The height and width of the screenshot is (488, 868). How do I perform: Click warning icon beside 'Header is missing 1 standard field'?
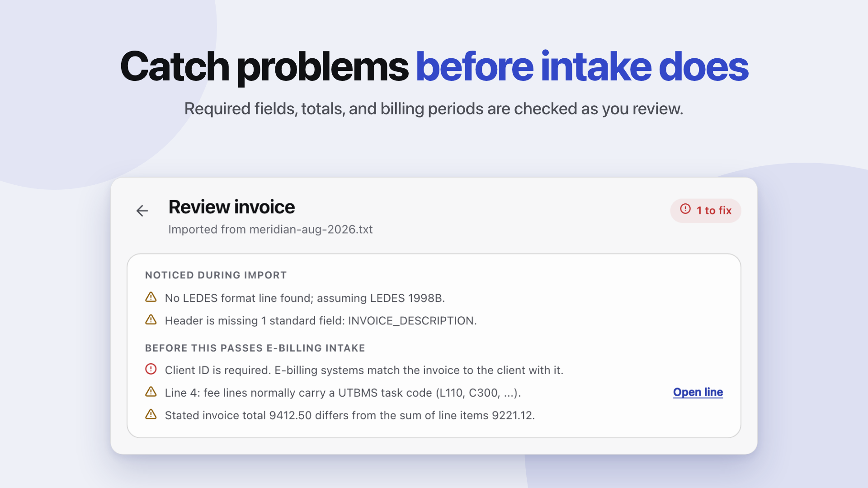click(x=151, y=320)
